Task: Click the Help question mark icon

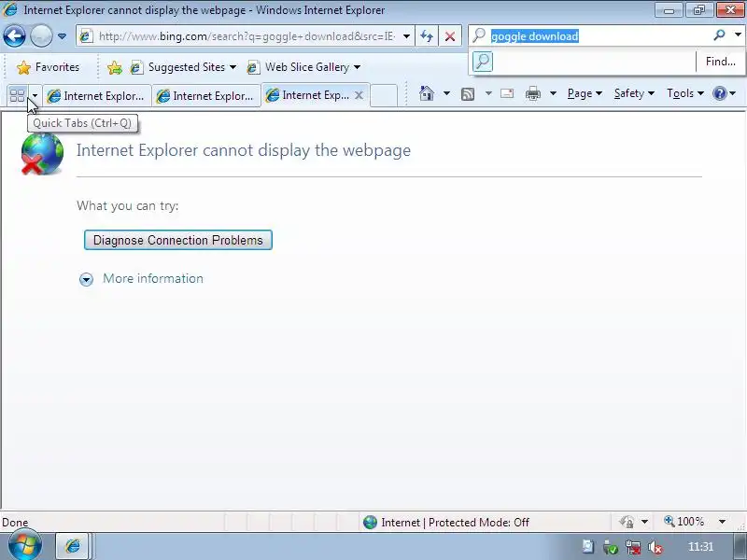Action: tap(719, 93)
